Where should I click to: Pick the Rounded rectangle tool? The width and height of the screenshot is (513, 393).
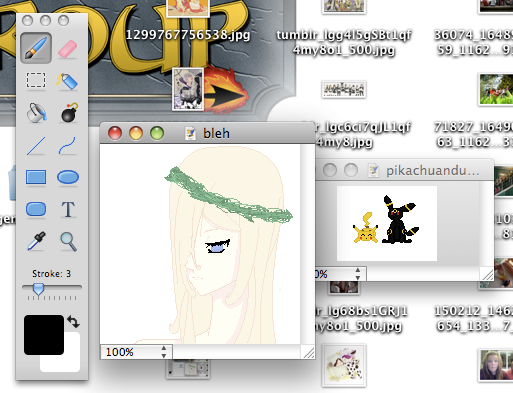click(x=36, y=209)
